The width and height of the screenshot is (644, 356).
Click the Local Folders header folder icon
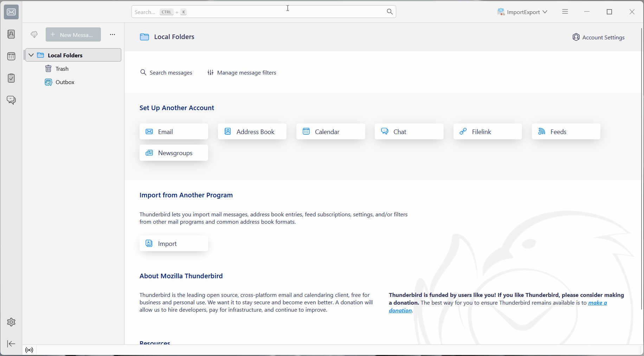coord(144,37)
